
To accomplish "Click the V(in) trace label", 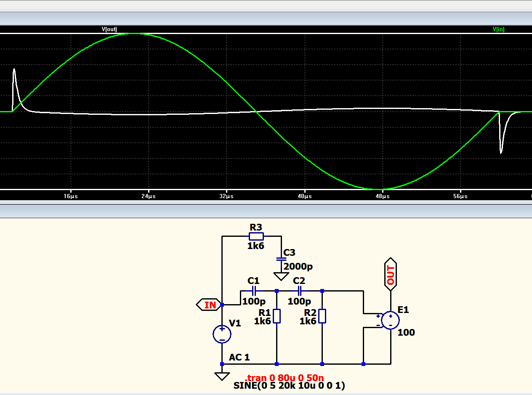I will [498, 29].
